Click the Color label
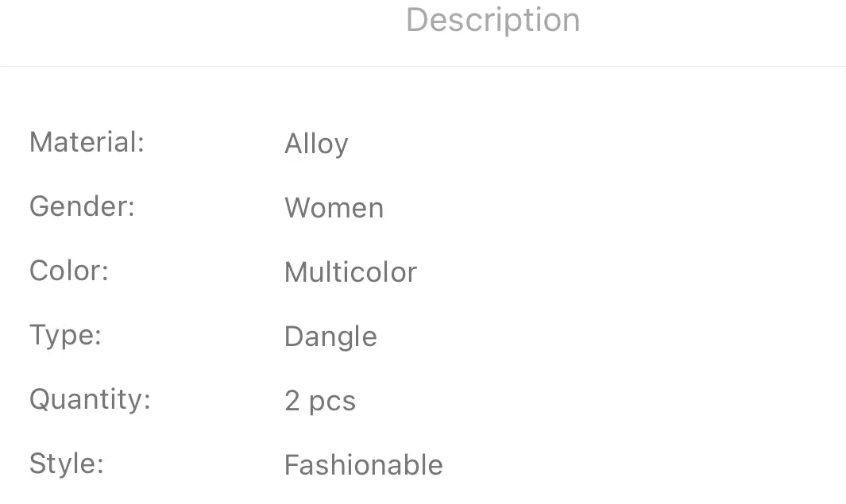 (x=69, y=271)
